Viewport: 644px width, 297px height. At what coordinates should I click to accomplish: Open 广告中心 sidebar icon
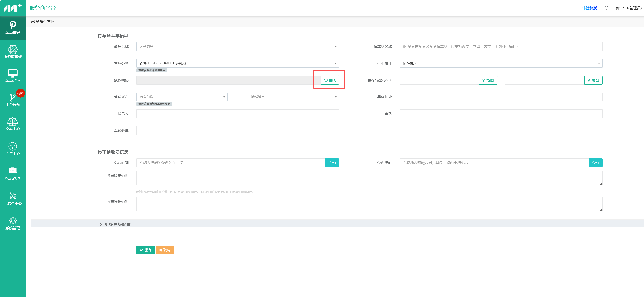(13, 149)
